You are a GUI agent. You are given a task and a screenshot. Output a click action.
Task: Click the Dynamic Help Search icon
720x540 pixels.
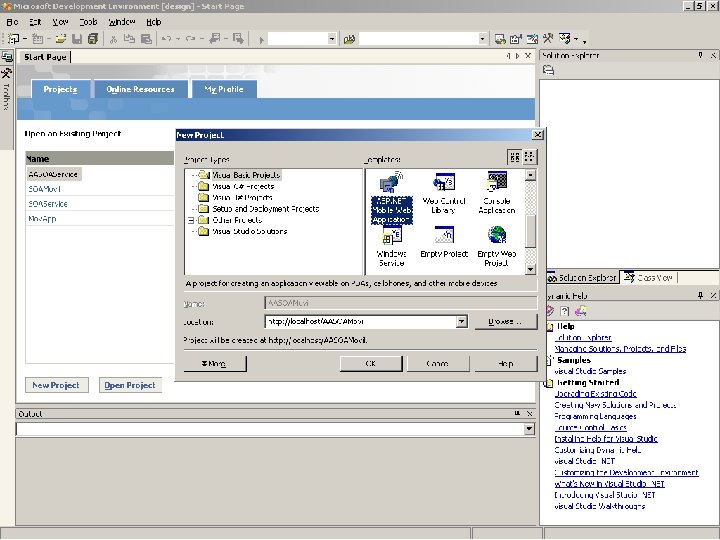pyautogui.click(x=581, y=311)
